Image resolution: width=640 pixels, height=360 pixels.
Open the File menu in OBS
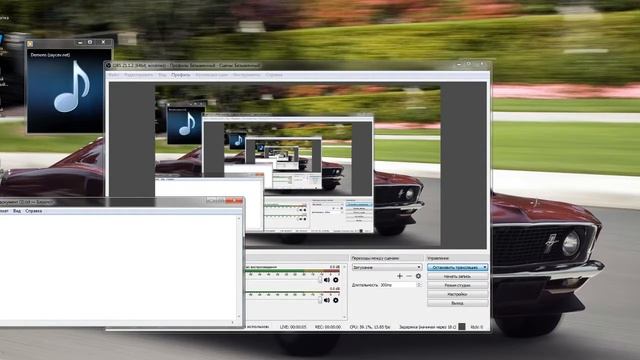(x=114, y=75)
